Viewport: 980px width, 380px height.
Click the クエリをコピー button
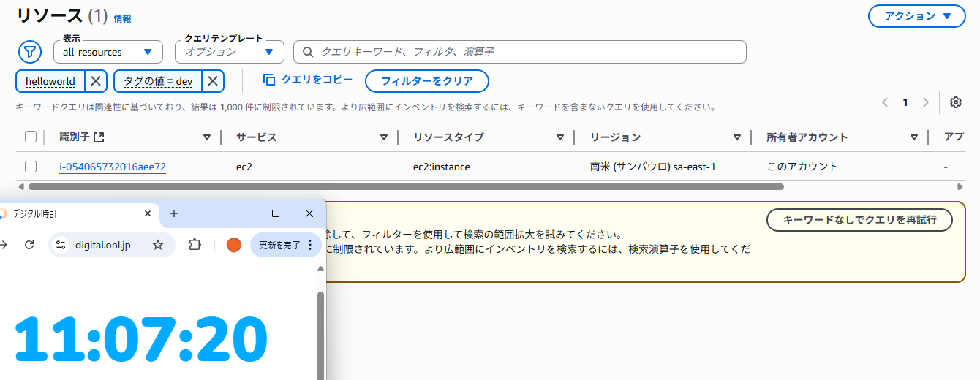tap(308, 80)
